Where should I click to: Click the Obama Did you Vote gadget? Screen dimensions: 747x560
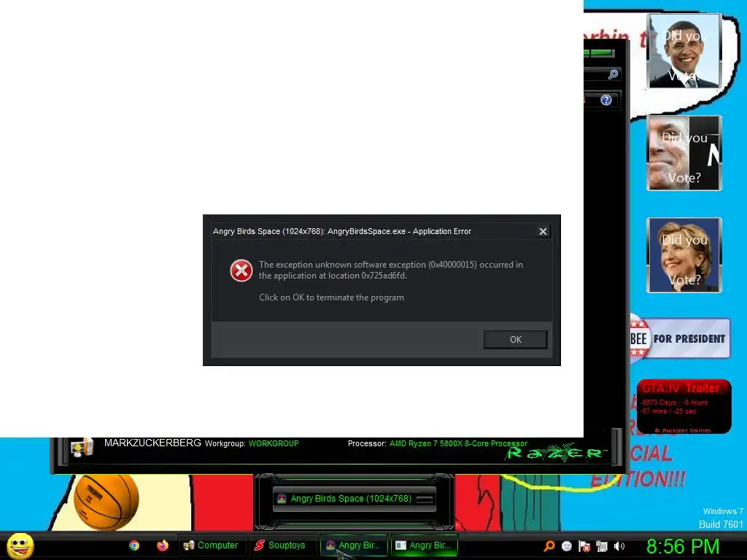click(684, 51)
